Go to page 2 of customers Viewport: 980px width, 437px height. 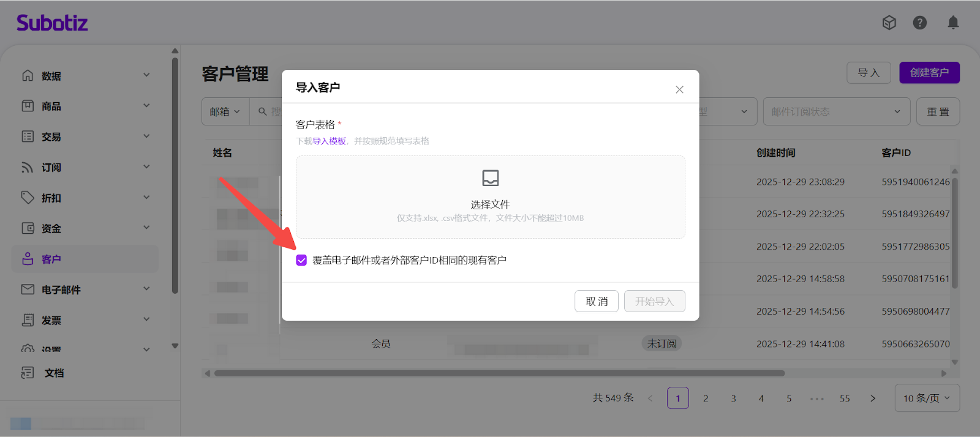[706, 398]
